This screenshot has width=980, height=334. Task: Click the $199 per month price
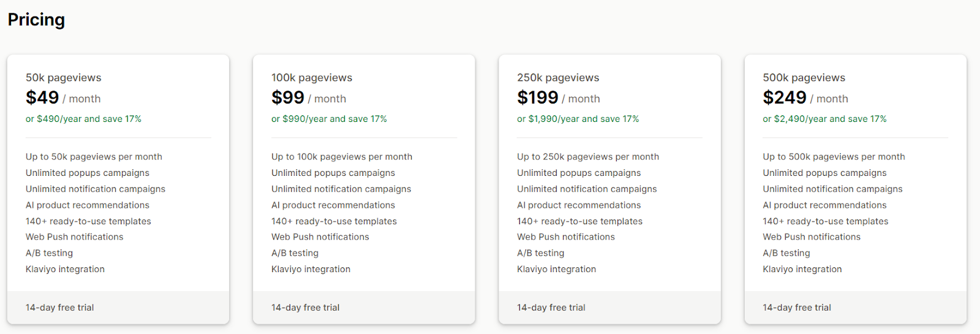pos(538,98)
